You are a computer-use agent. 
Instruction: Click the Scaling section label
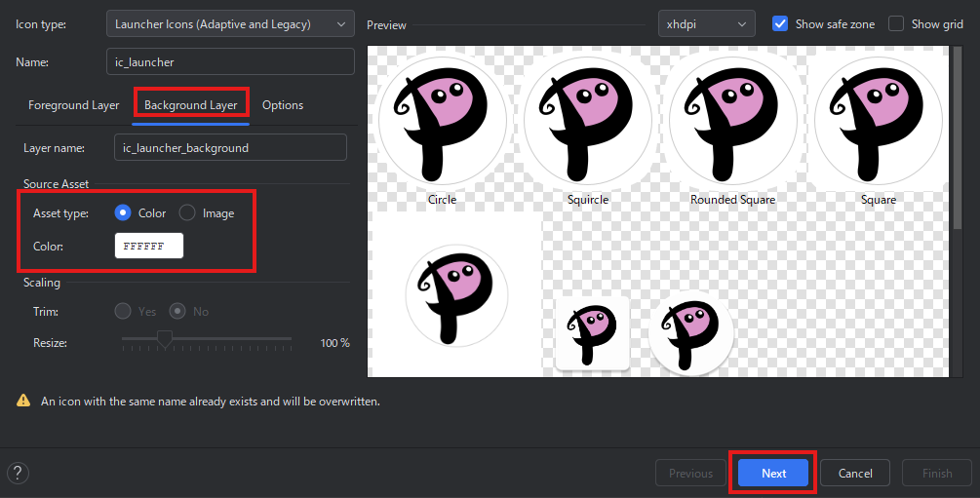tap(42, 283)
